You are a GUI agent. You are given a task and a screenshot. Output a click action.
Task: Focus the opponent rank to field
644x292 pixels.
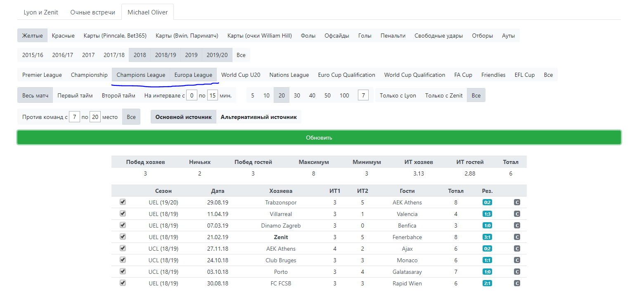(95, 117)
